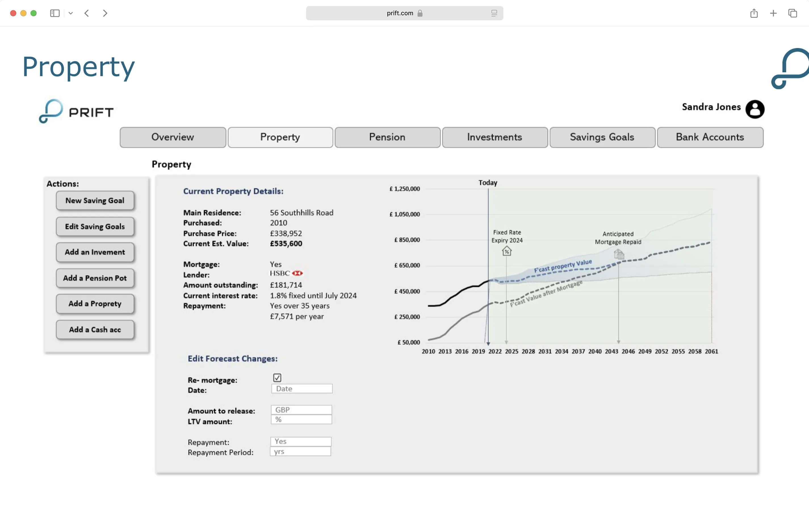This screenshot has height=532, width=809.
Task: Go back using the browser back arrow
Action: point(87,13)
